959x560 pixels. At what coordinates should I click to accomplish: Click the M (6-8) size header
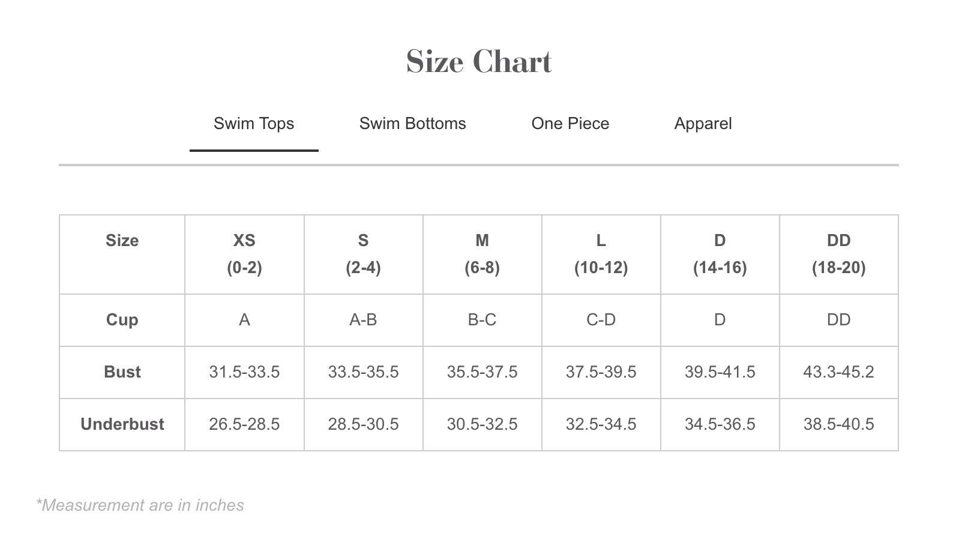click(x=482, y=254)
